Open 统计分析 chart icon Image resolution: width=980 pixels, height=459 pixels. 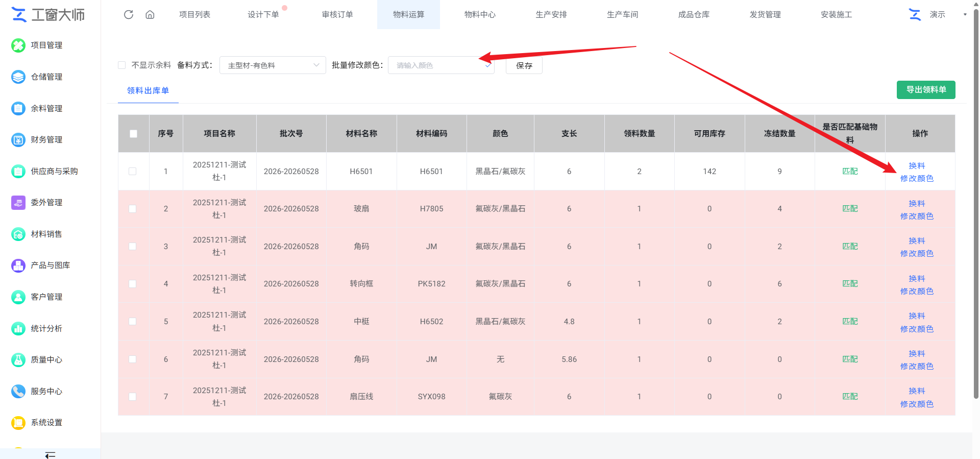click(18, 328)
